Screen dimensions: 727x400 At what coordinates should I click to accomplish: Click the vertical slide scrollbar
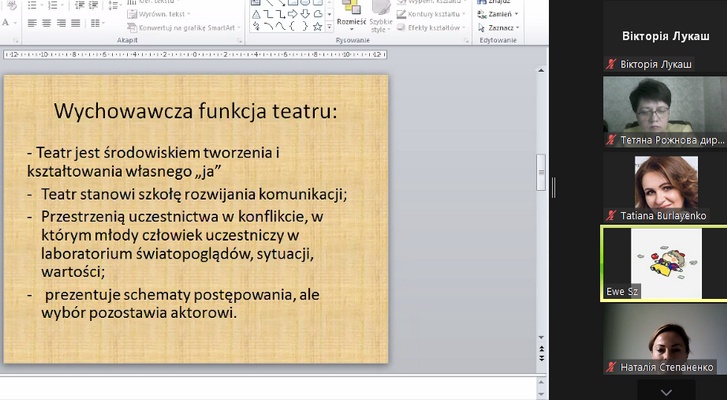[541, 250]
